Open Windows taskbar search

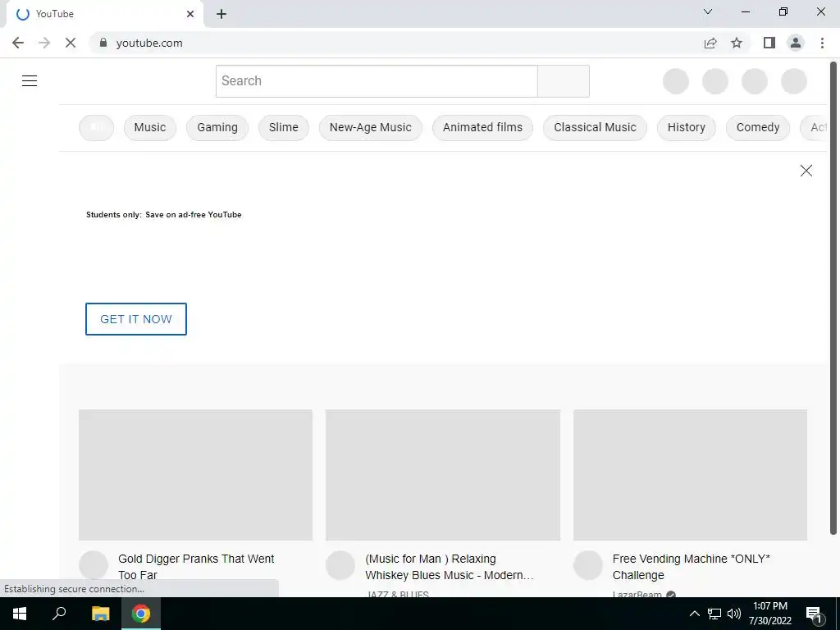59,614
